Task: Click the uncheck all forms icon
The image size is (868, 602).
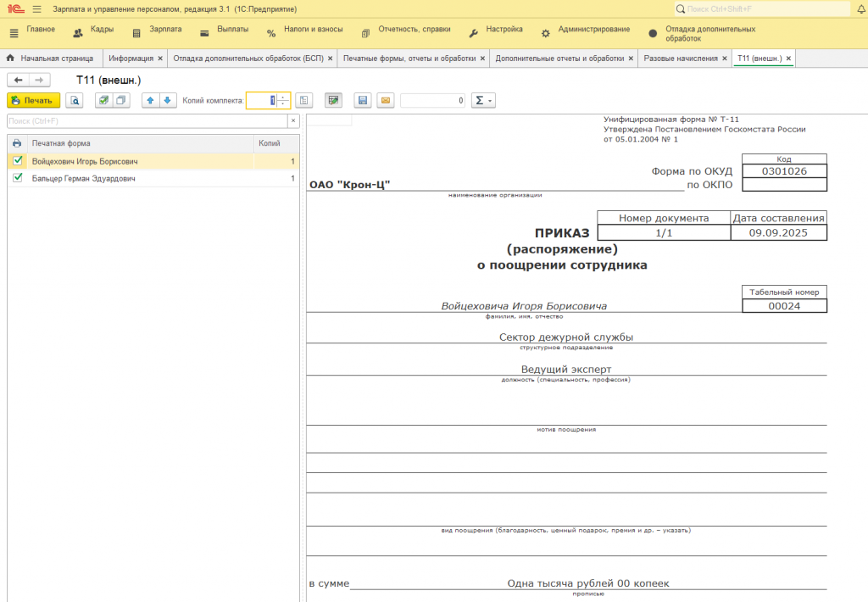Action: click(121, 100)
